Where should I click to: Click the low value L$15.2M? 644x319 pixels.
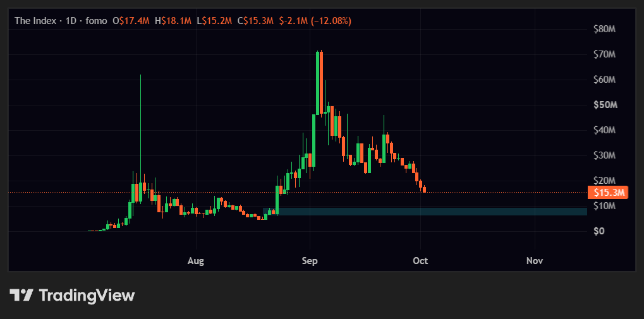(x=214, y=21)
